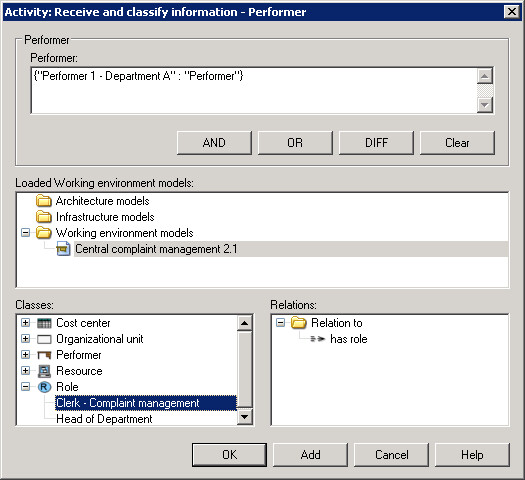
Task: Click the Performer class icon
Action: point(44,355)
